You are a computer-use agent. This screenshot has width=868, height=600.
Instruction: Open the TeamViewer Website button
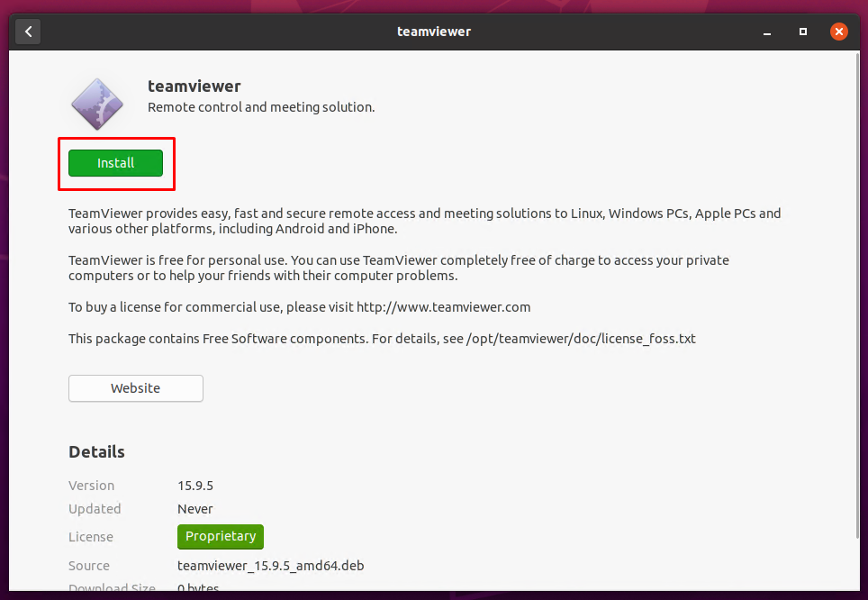[136, 388]
